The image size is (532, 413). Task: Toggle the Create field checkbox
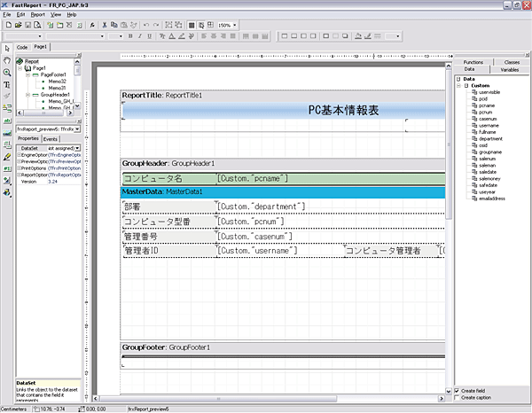click(458, 390)
